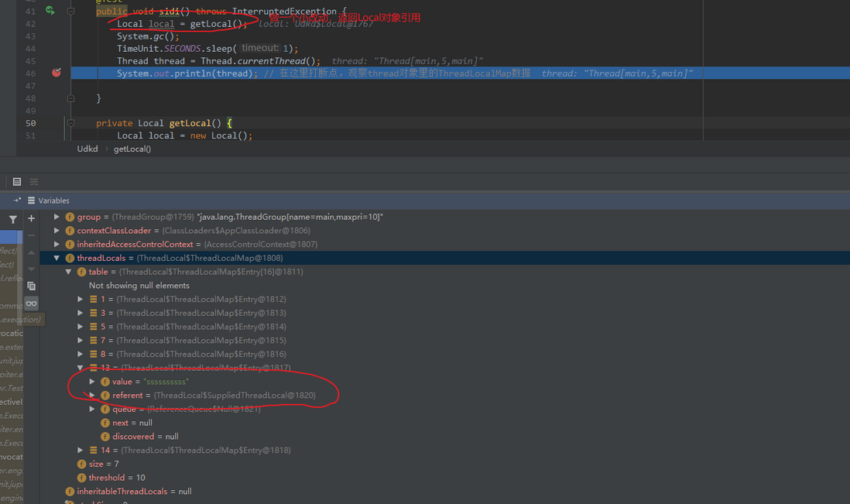Screen dimensions: 850x504
Task: Click the move watch up arrow
Action: click(x=32, y=252)
